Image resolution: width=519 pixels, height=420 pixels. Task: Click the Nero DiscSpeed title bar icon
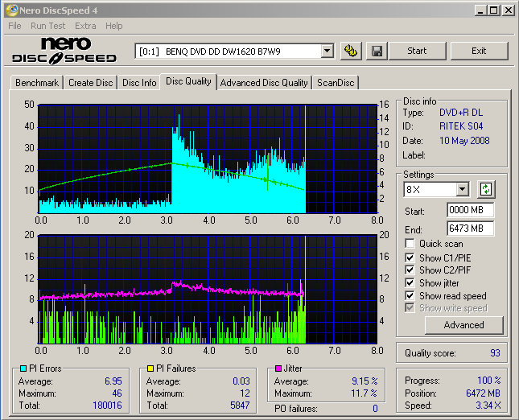pyautogui.click(x=11, y=10)
